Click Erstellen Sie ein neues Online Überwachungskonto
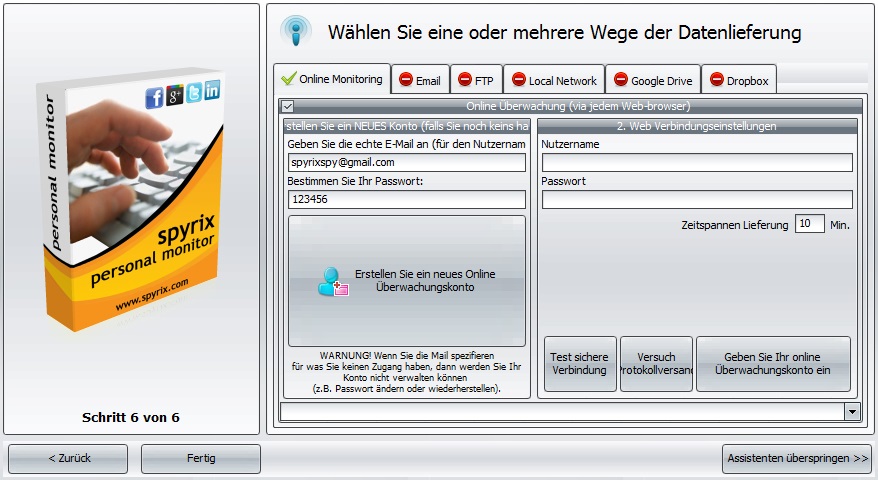The width and height of the screenshot is (878, 480). [407, 281]
